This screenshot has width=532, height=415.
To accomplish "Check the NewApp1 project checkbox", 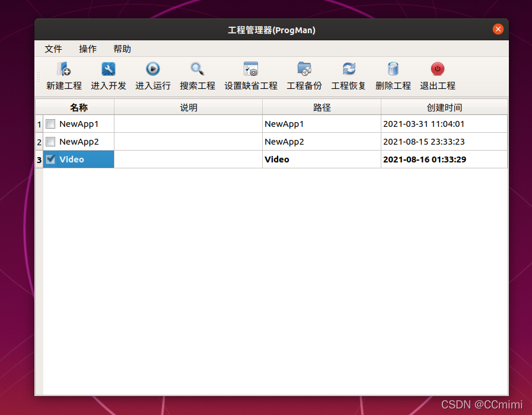I will tap(50, 124).
